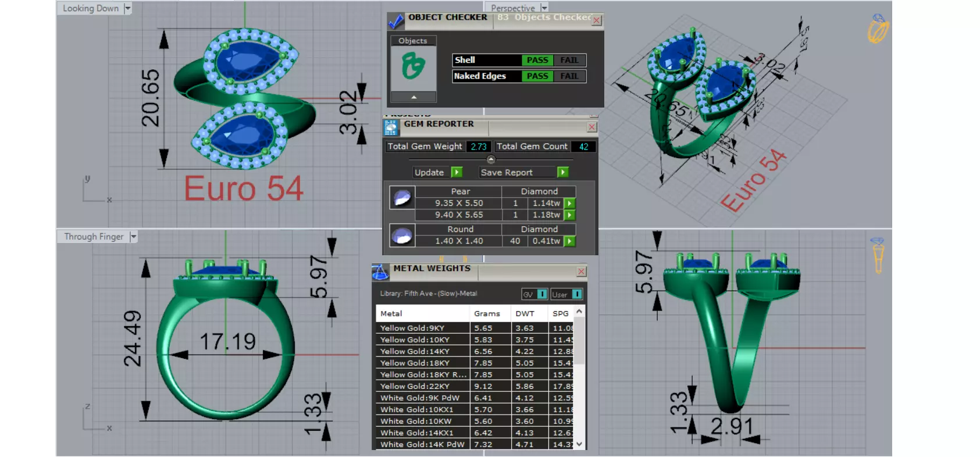Open the Through Finger viewport dropdown arrow
The image size is (980, 457).
pos(133,237)
